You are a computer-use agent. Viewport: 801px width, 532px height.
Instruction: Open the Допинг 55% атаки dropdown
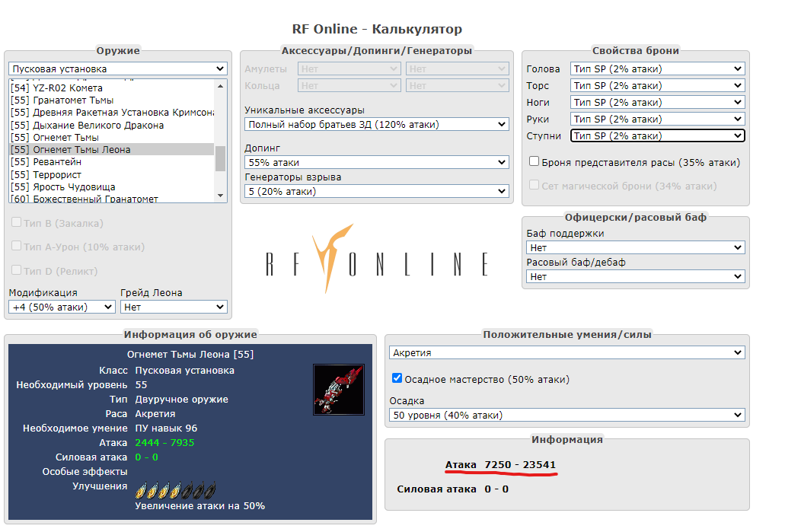point(376,162)
